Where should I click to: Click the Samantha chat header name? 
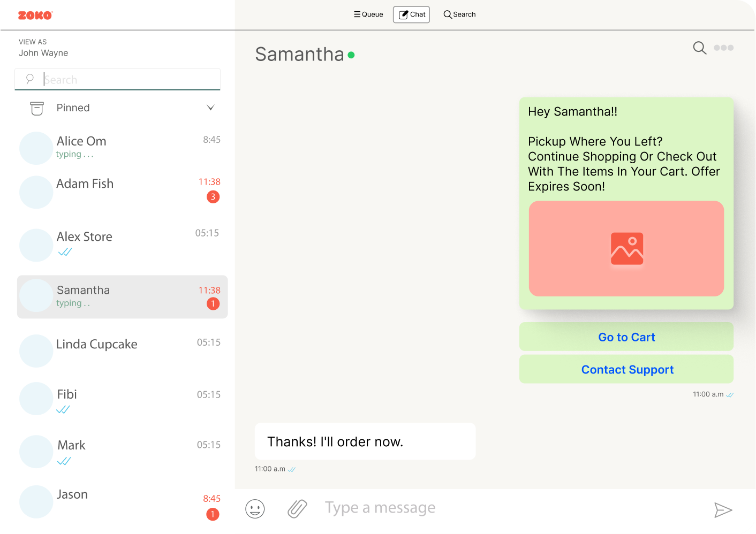(x=299, y=54)
